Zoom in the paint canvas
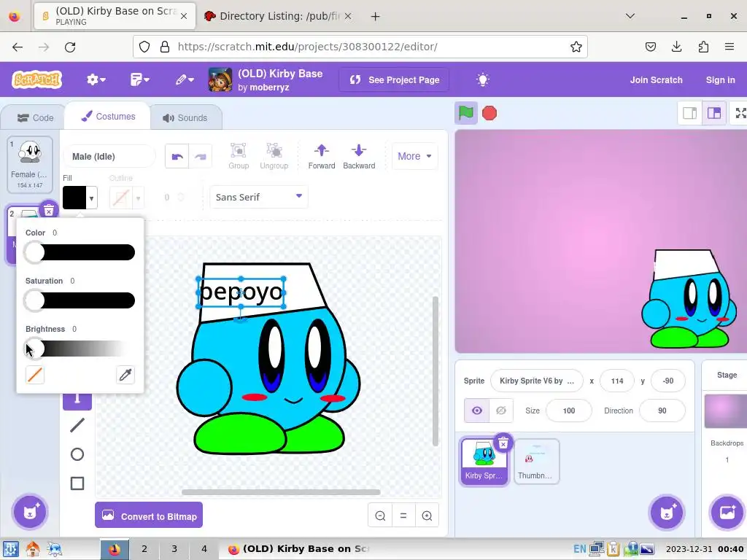The width and height of the screenshot is (747, 560). 427,516
